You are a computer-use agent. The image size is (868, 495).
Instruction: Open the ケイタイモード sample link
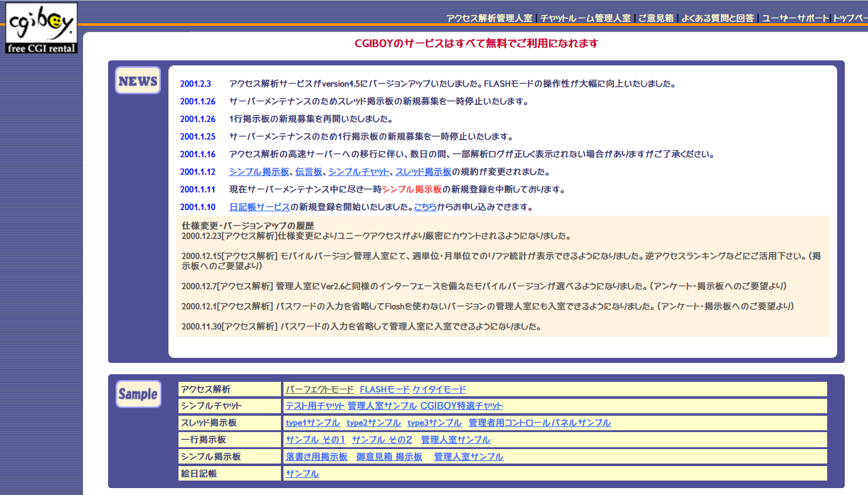(439, 389)
